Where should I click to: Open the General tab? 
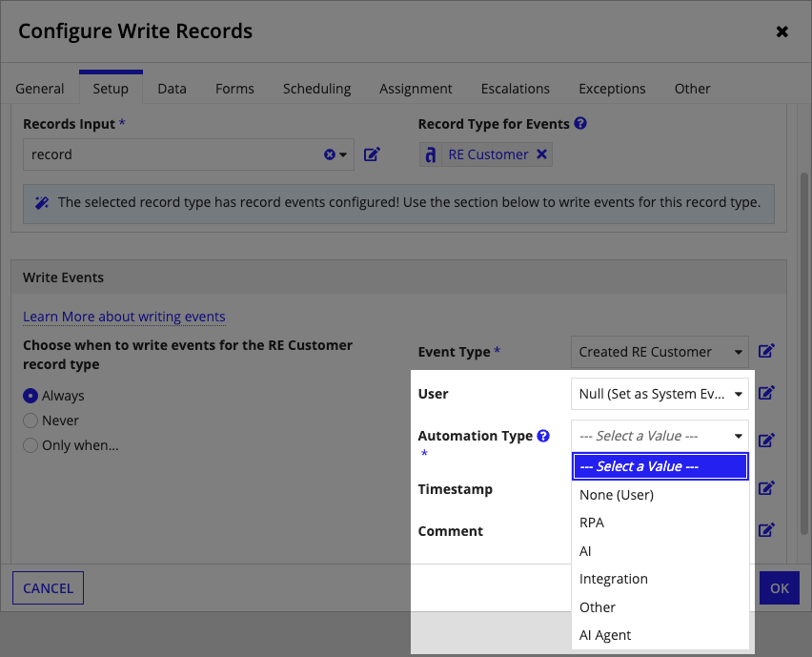tap(40, 89)
